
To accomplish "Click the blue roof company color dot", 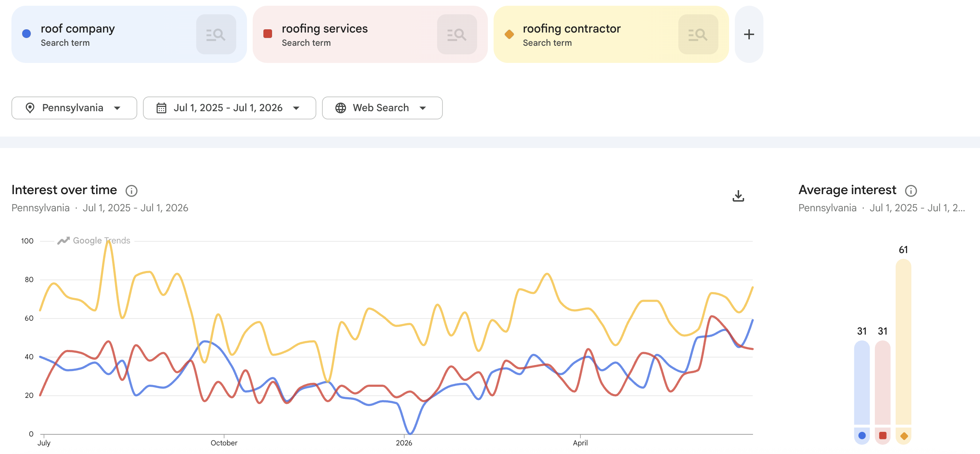I will tap(27, 34).
